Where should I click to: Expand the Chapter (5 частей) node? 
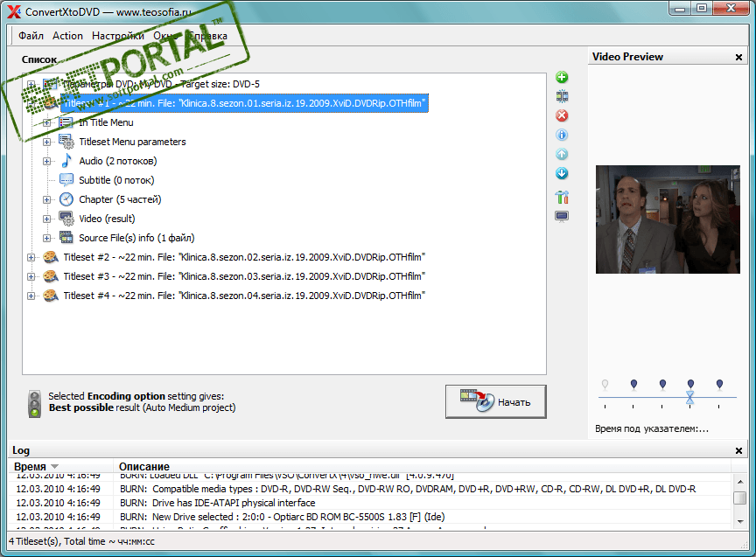point(46,200)
